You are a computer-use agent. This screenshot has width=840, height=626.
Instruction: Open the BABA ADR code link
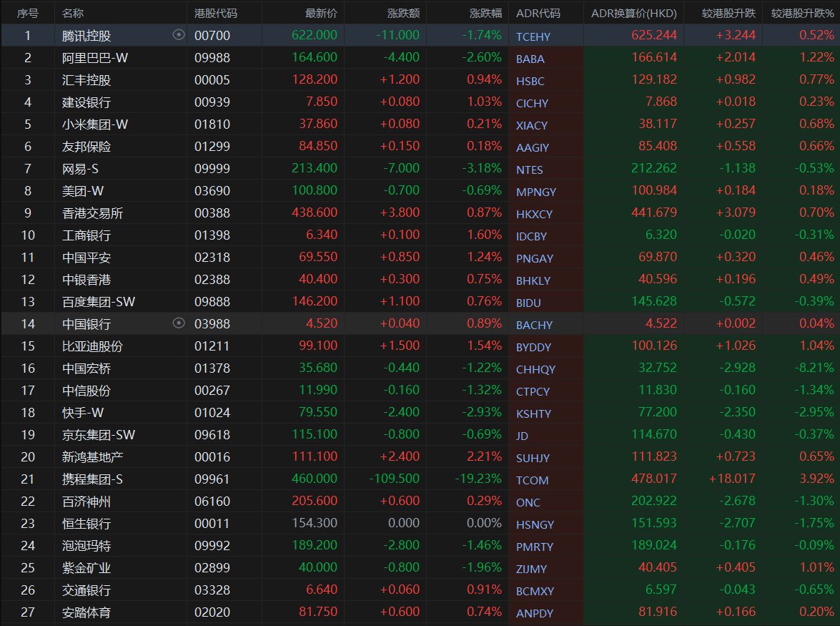pos(530,59)
